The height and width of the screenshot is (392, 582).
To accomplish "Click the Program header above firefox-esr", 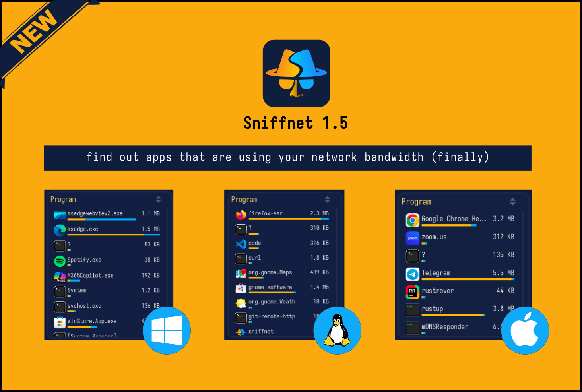I will [x=244, y=199].
